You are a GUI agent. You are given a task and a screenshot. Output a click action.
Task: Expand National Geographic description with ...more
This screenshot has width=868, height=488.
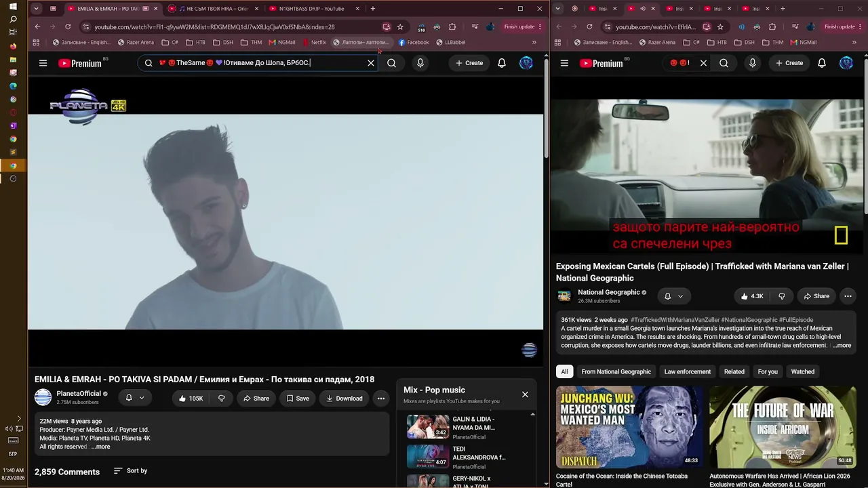tap(842, 346)
